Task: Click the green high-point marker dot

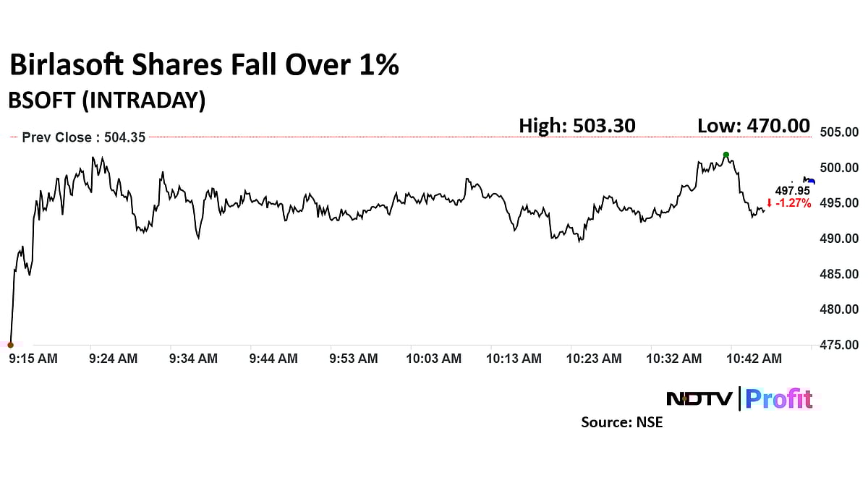Action: tap(726, 155)
